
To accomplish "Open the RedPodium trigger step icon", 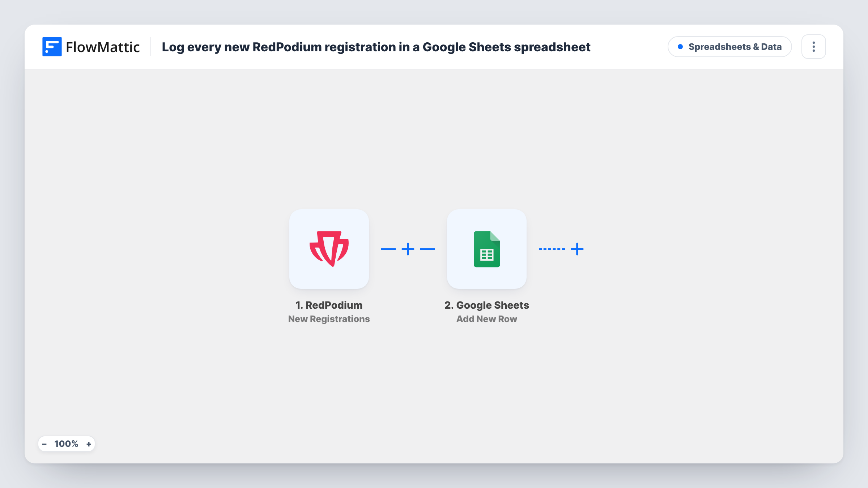I will coord(329,249).
